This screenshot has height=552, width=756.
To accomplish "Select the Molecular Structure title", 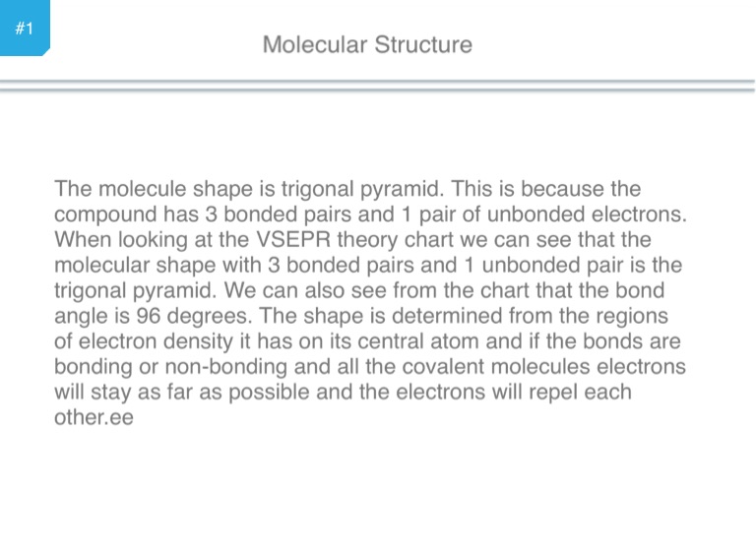I will click(367, 44).
